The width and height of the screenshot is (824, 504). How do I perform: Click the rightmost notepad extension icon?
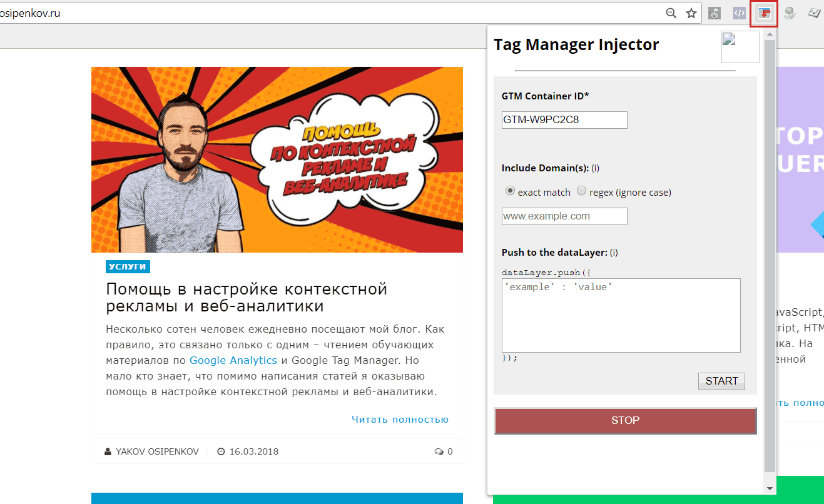[x=814, y=13]
